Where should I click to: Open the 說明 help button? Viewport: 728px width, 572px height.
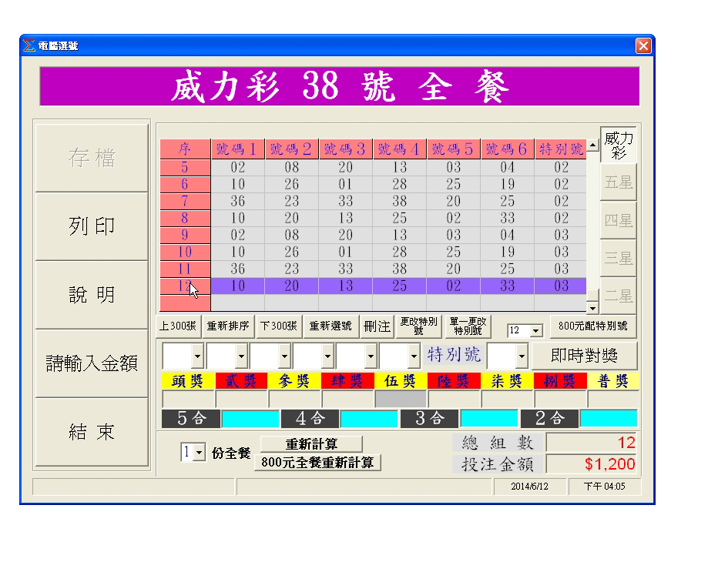click(92, 295)
